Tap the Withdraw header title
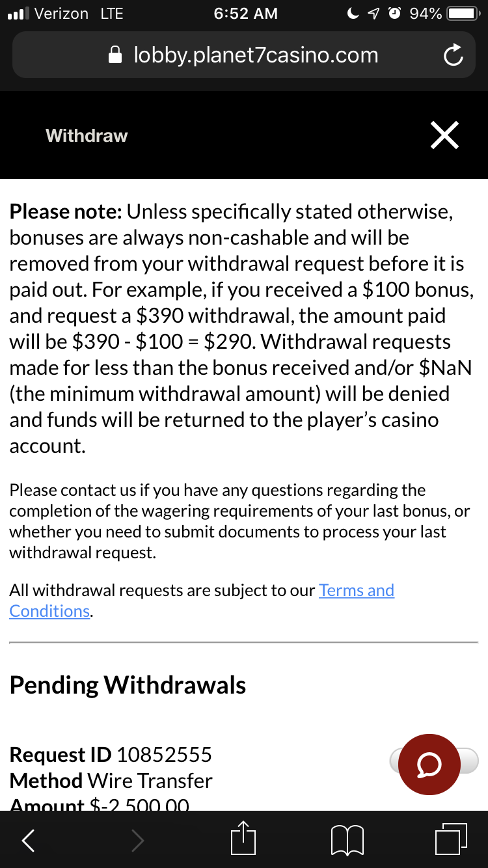Viewport: 488px width, 868px height. 87,135
